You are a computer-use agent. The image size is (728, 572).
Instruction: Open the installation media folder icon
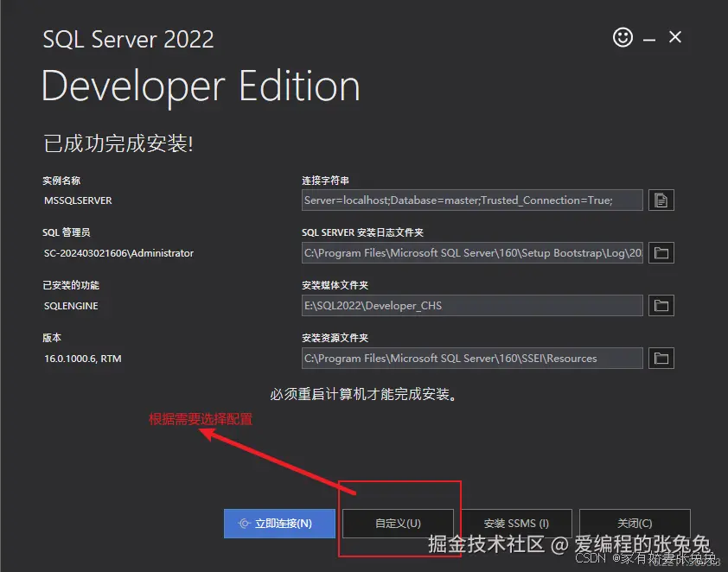pyautogui.click(x=661, y=305)
